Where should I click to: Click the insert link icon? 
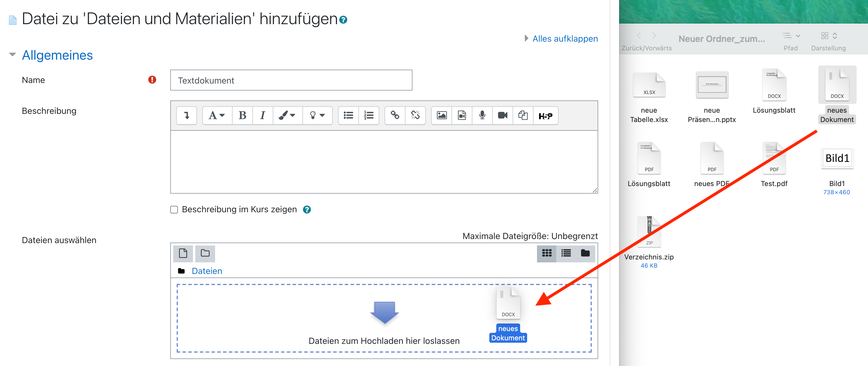point(395,116)
